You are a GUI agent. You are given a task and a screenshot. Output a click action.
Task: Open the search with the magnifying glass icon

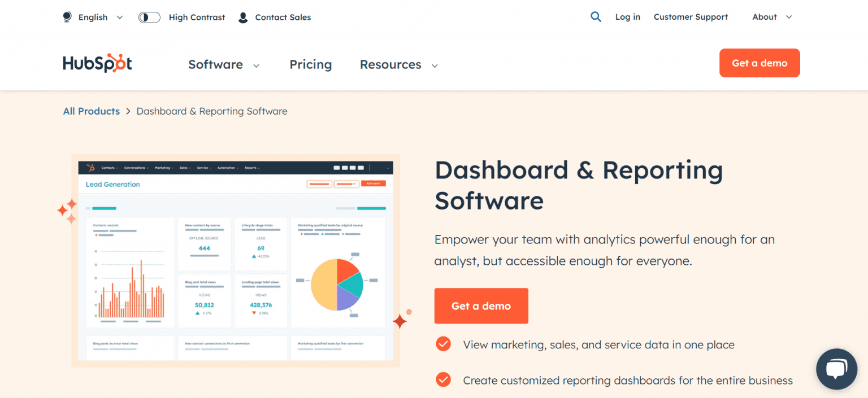[x=596, y=17]
